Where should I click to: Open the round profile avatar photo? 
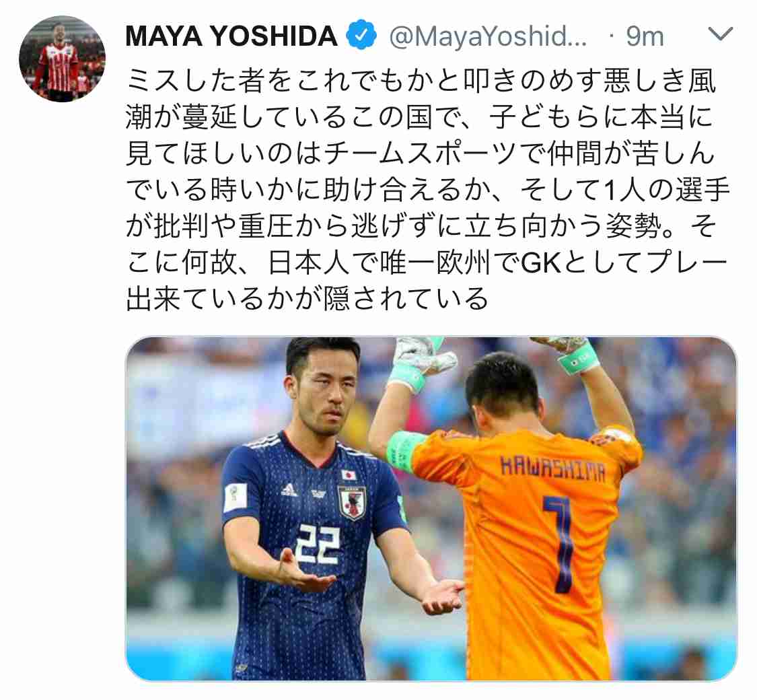point(62,59)
